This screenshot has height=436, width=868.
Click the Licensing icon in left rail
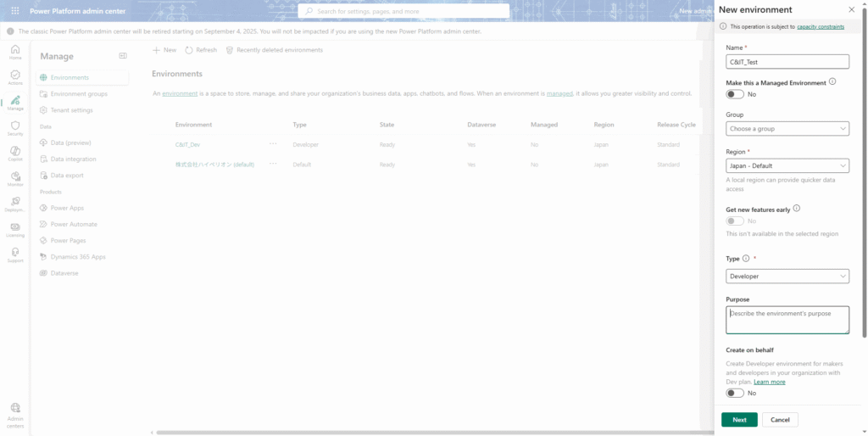point(15,227)
